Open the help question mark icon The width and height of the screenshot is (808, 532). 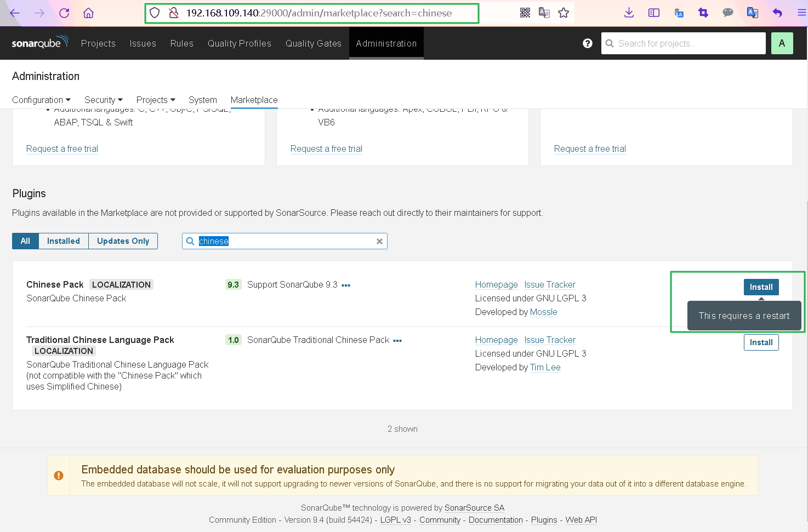[x=588, y=43]
